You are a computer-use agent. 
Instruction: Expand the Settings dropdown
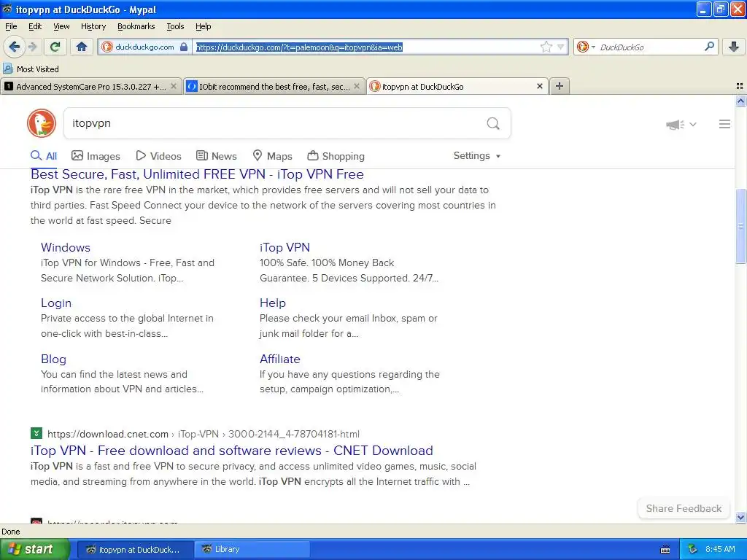coord(477,156)
